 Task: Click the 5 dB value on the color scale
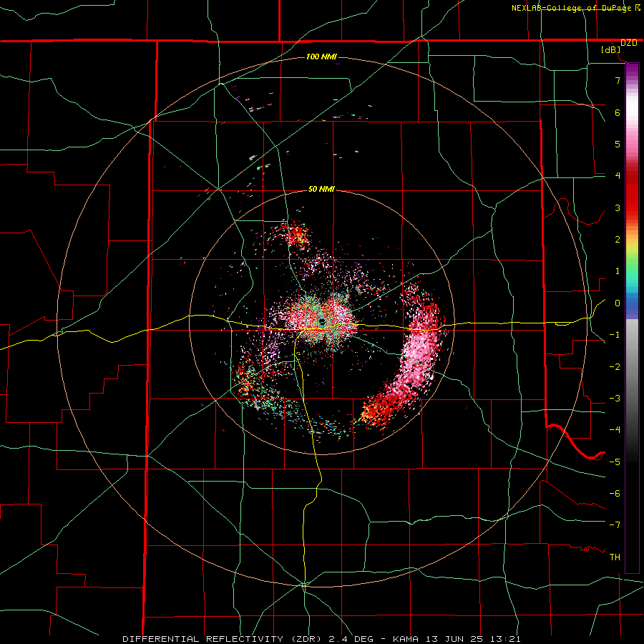618,144
